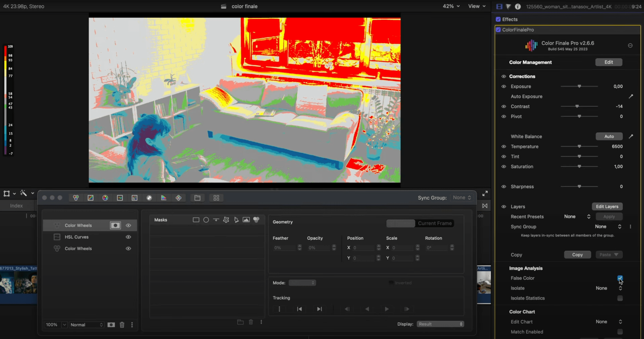Disable the False Color checkbox
The width and height of the screenshot is (644, 339).
coord(620,278)
